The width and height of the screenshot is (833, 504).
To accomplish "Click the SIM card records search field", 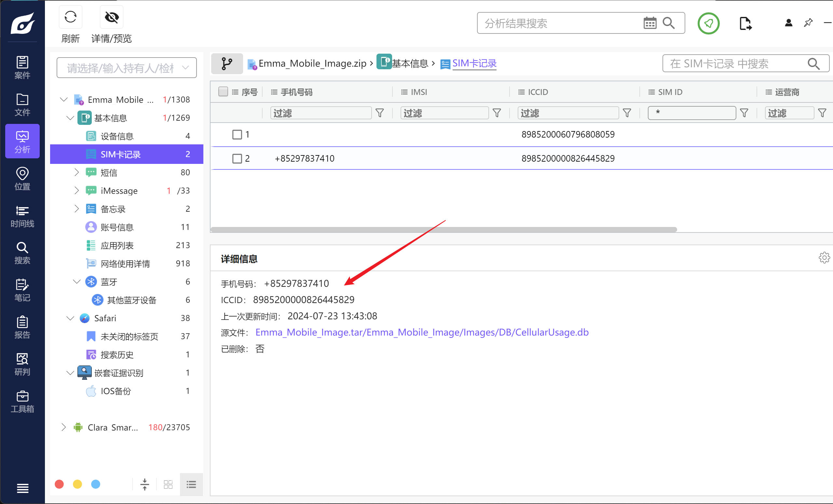I will pyautogui.click(x=737, y=63).
